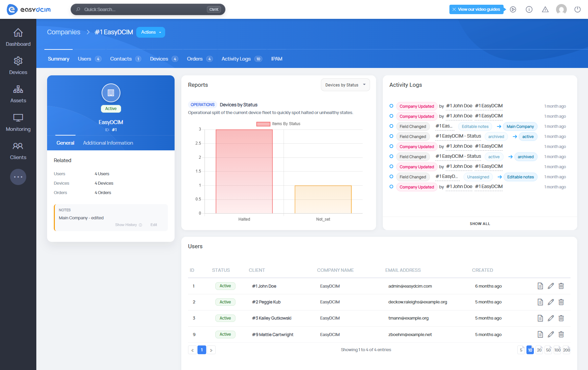Screen dimensions: 588x370
Task: Delete trash icon for Peggie Kub
Action: (561, 302)
